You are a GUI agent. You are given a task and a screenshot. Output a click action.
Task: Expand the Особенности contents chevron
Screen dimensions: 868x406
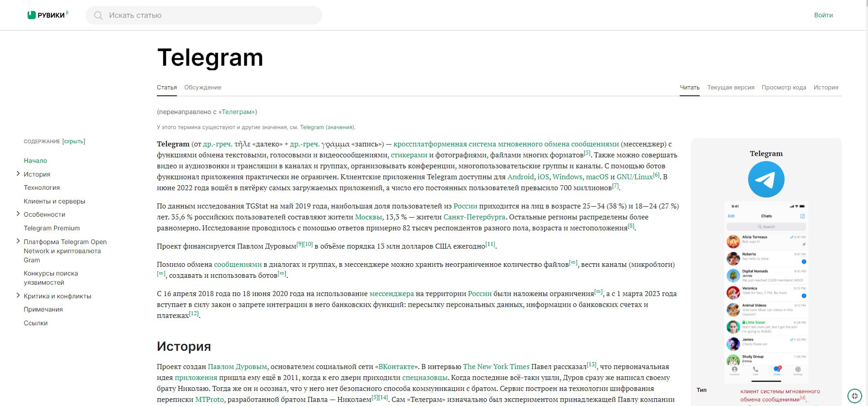[18, 213]
